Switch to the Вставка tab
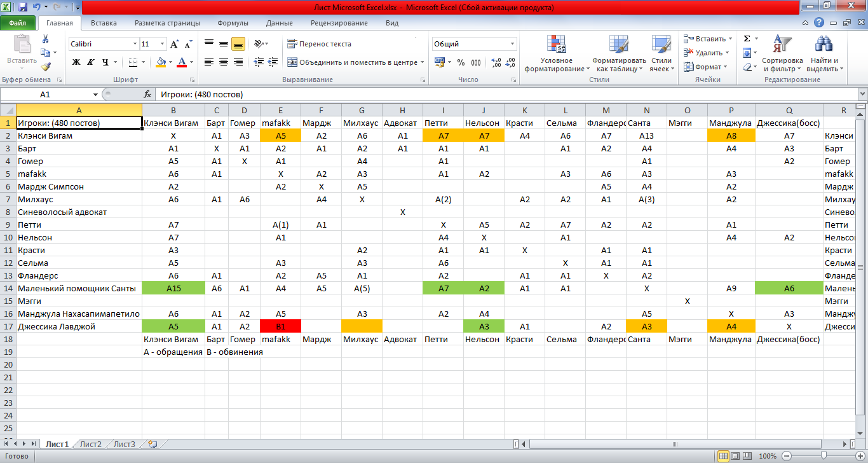This screenshot has height=463, width=868. pyautogui.click(x=104, y=23)
